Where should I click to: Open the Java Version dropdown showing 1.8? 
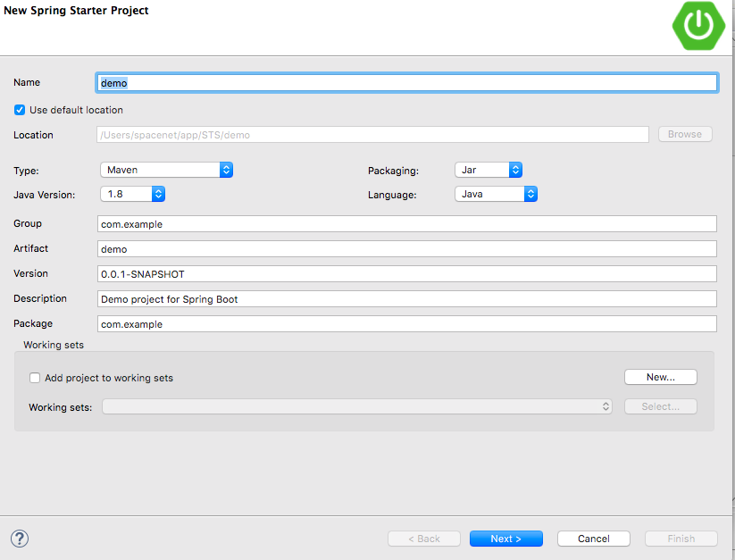point(133,194)
